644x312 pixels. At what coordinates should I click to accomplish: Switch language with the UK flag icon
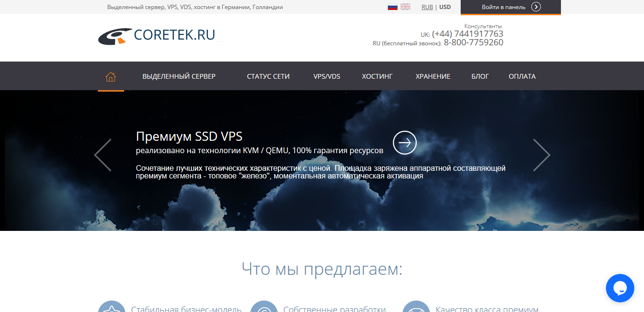(405, 7)
